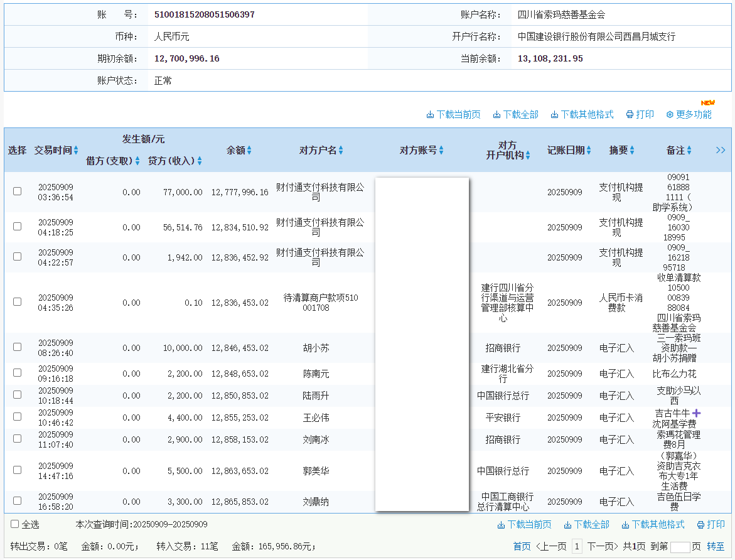Check the box for the 77,000.00 transaction

[x=18, y=191]
